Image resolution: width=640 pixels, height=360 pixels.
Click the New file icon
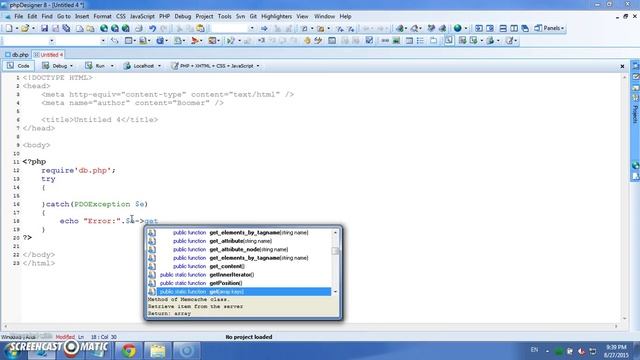[9, 28]
